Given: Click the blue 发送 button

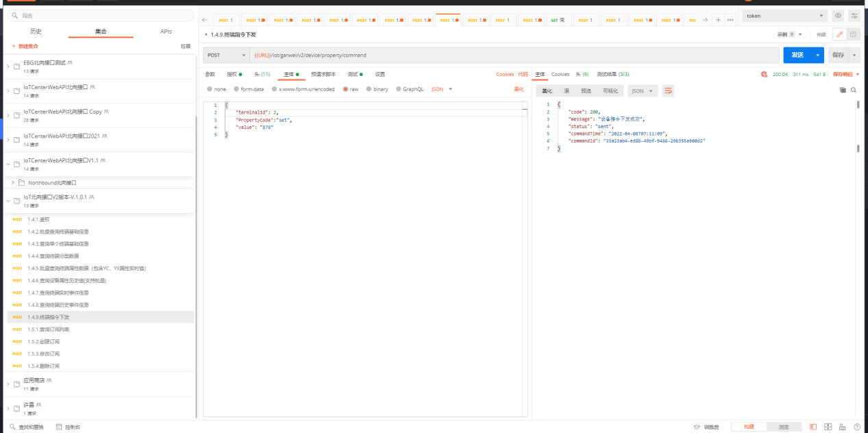Looking at the screenshot, I should pos(797,55).
